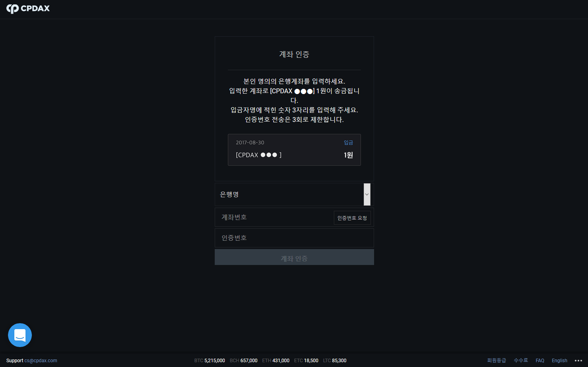This screenshot has width=588, height=367.
Task: Click the CPDAX logo
Action: (28, 8)
